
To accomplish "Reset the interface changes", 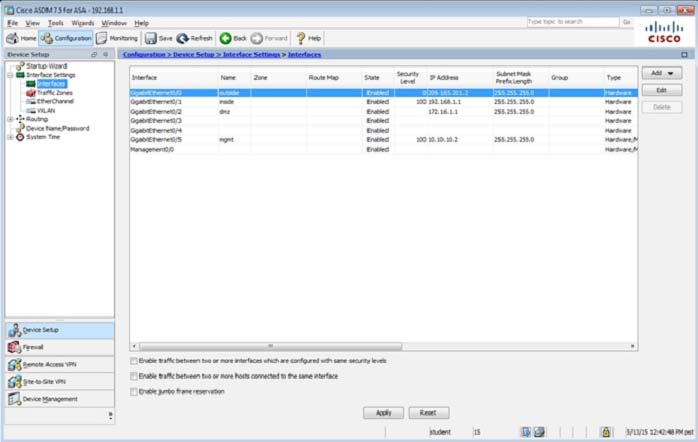I will point(429,413).
